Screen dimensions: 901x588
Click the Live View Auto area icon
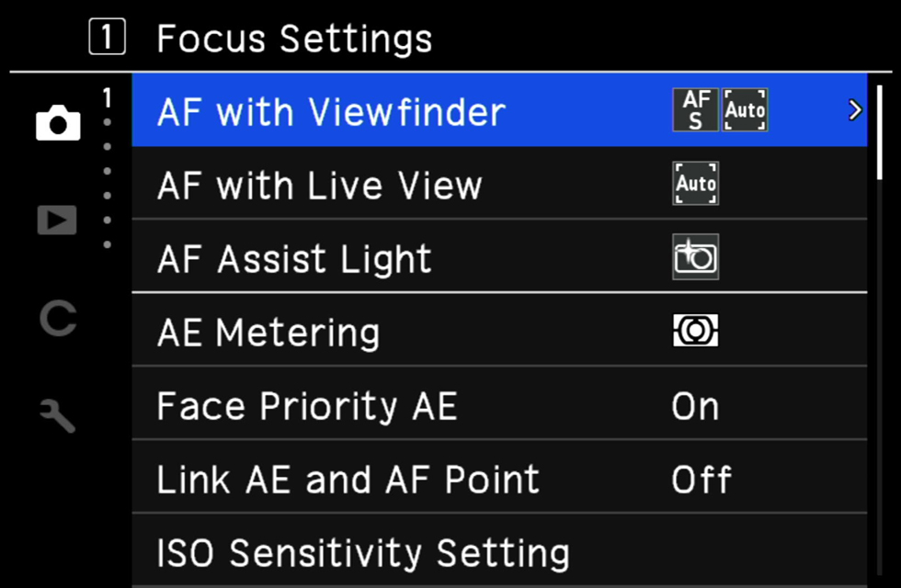point(695,183)
